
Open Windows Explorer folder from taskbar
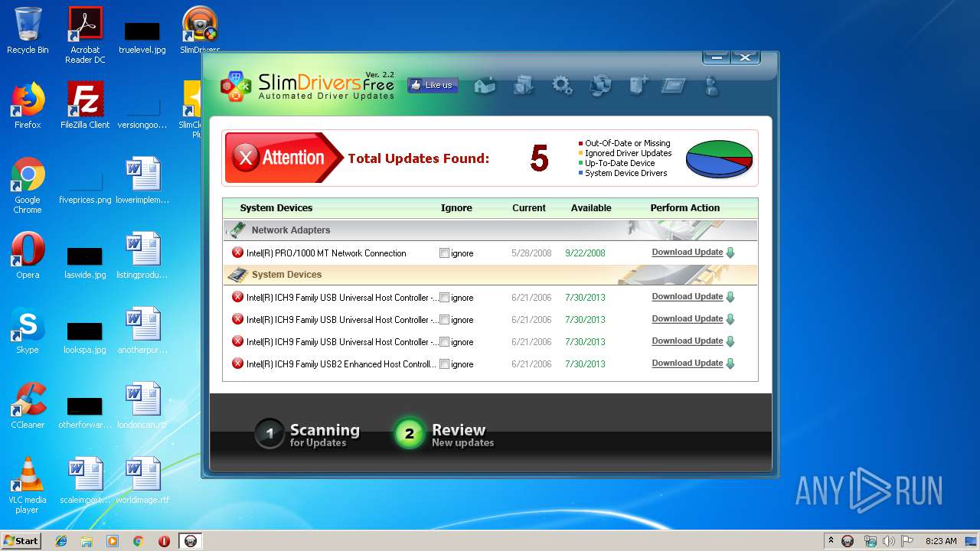[x=87, y=541]
